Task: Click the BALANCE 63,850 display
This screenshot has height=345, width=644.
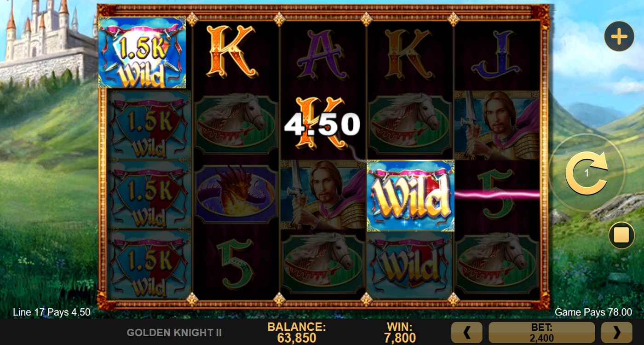Action: [x=297, y=333]
